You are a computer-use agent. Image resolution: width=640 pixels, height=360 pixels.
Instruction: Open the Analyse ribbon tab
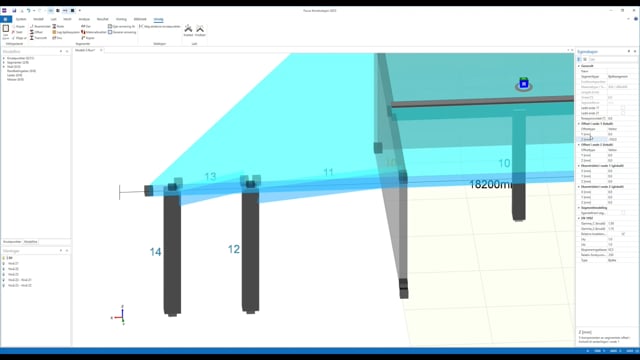pyautogui.click(x=84, y=19)
